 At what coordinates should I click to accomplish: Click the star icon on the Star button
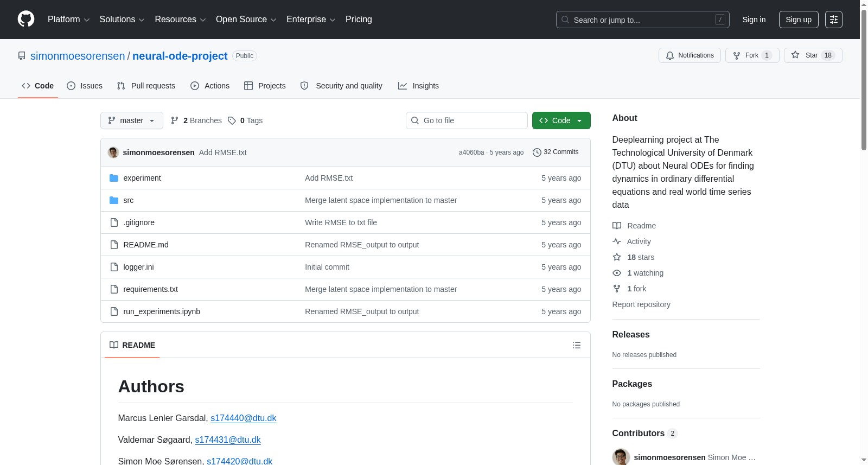[x=795, y=55]
